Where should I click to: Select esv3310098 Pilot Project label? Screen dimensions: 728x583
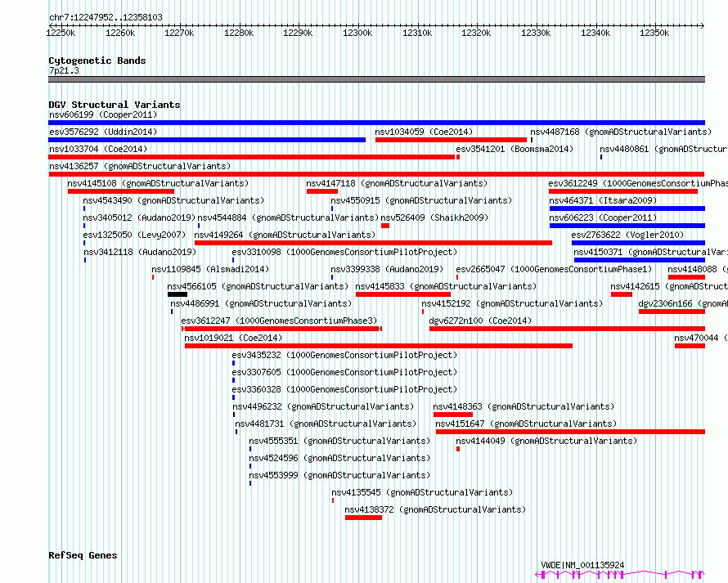click(344, 252)
